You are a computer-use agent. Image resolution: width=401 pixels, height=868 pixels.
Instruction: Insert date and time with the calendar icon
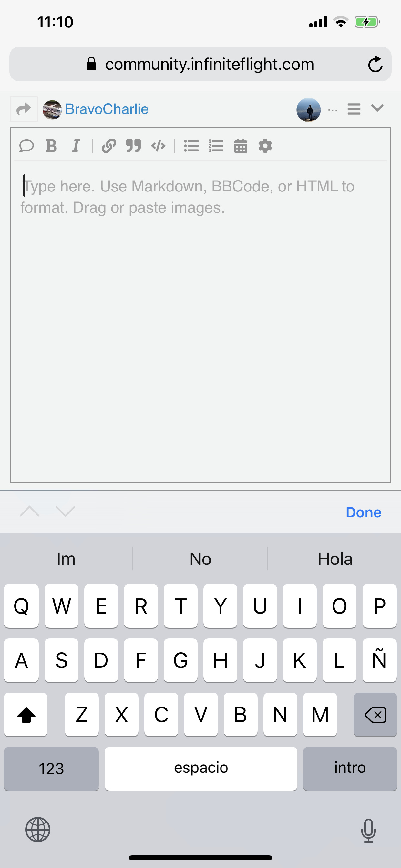point(241,146)
